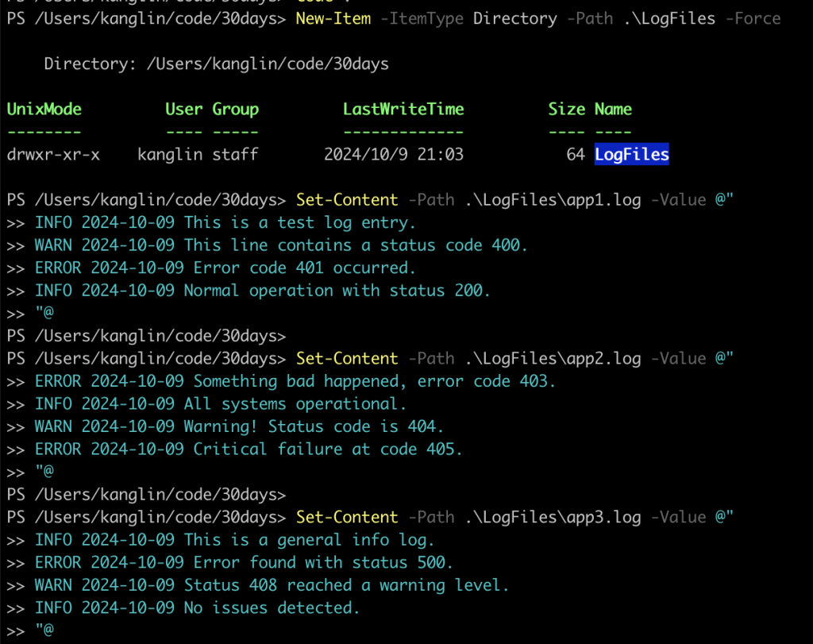Click the Name column header
813x644 pixels.
tap(613, 109)
